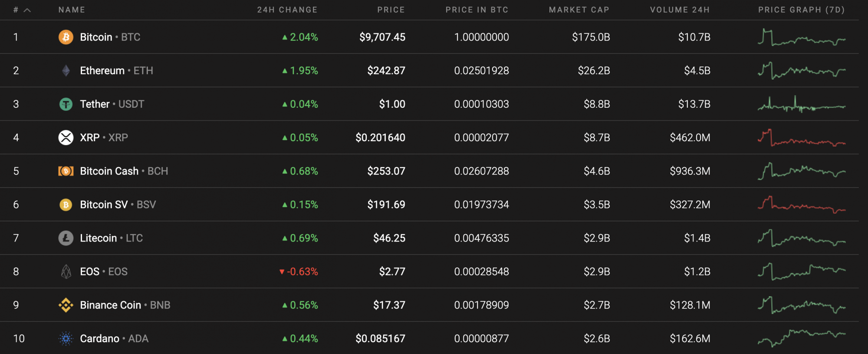The width and height of the screenshot is (868, 354).
Task: Open the EOS • EOS link
Action: click(104, 271)
